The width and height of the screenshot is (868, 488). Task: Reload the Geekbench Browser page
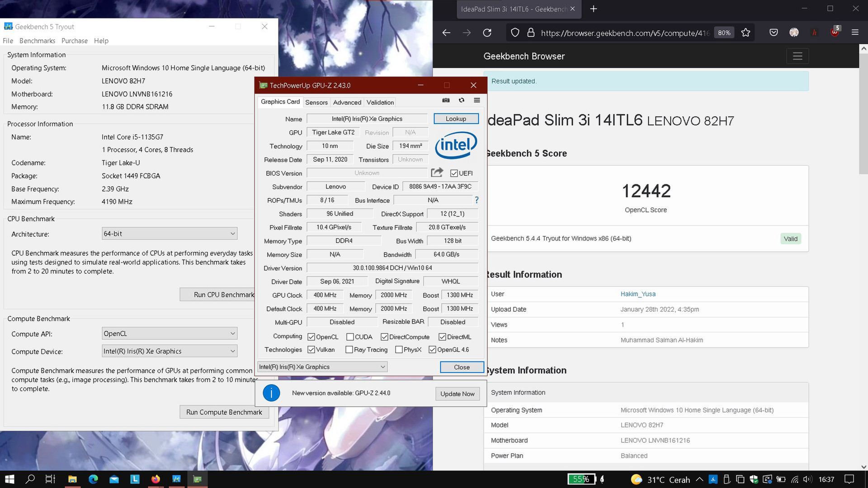(487, 33)
